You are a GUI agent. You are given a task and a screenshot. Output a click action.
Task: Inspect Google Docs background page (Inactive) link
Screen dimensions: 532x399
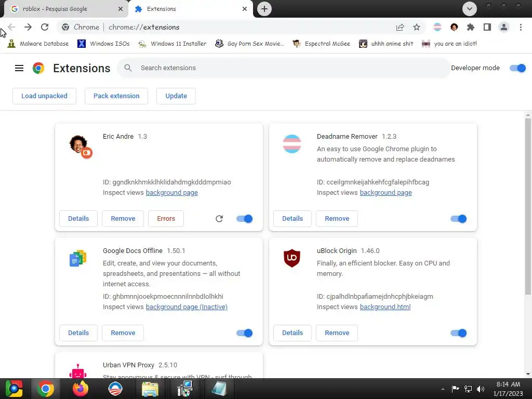click(187, 307)
